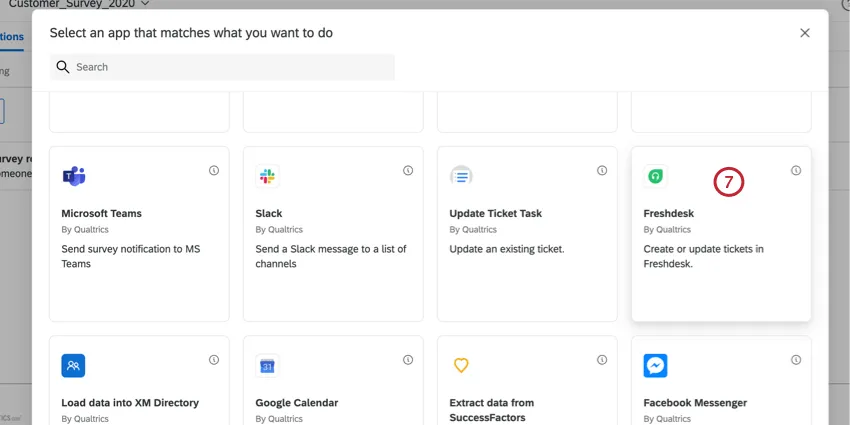Click the Freshdesk logo icon
Screen dimensions: 850x425
click(x=655, y=176)
